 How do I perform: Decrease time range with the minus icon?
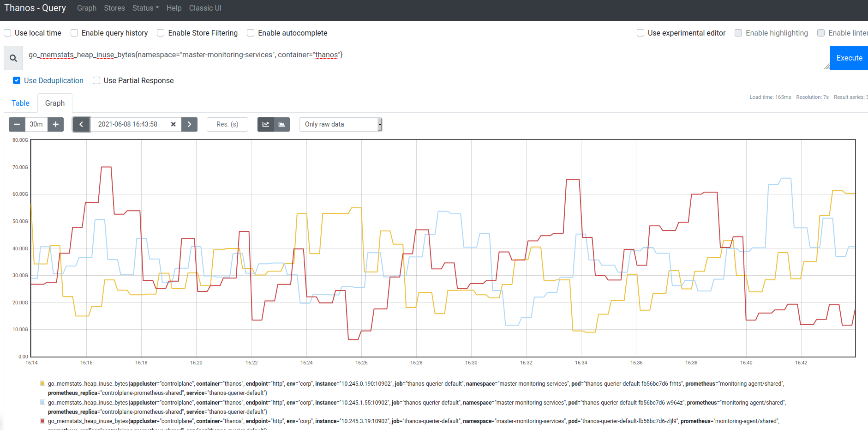17,124
